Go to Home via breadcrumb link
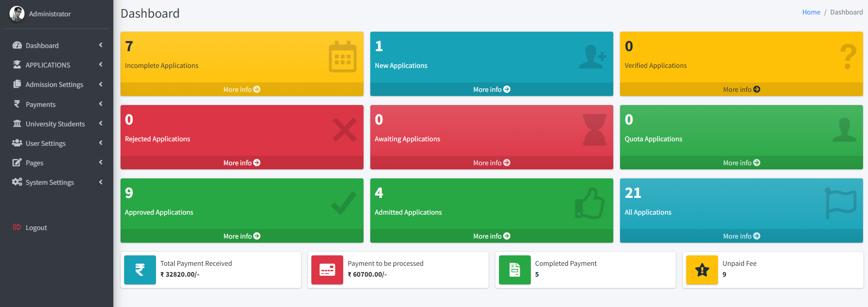Viewport: 868px width, 307px height. pyautogui.click(x=811, y=12)
